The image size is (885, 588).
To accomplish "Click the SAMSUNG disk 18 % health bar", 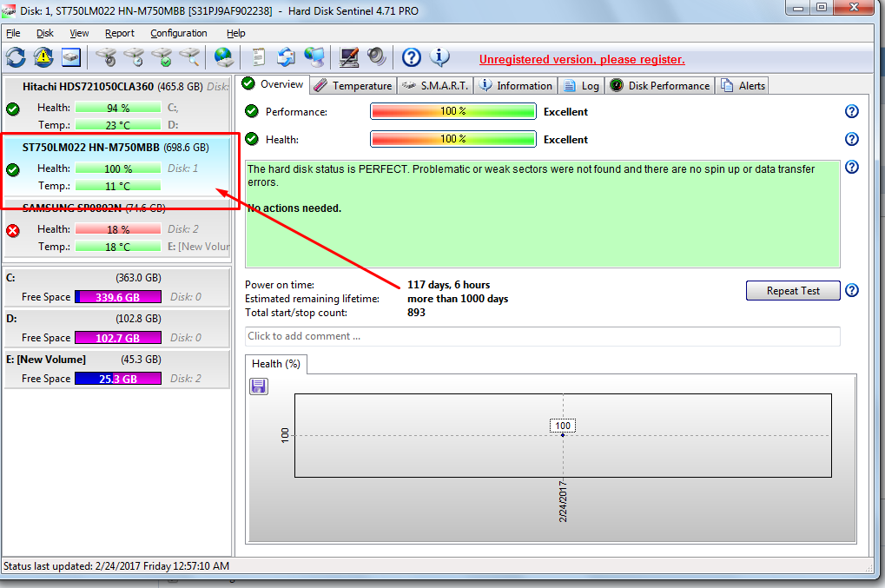I will [118, 229].
